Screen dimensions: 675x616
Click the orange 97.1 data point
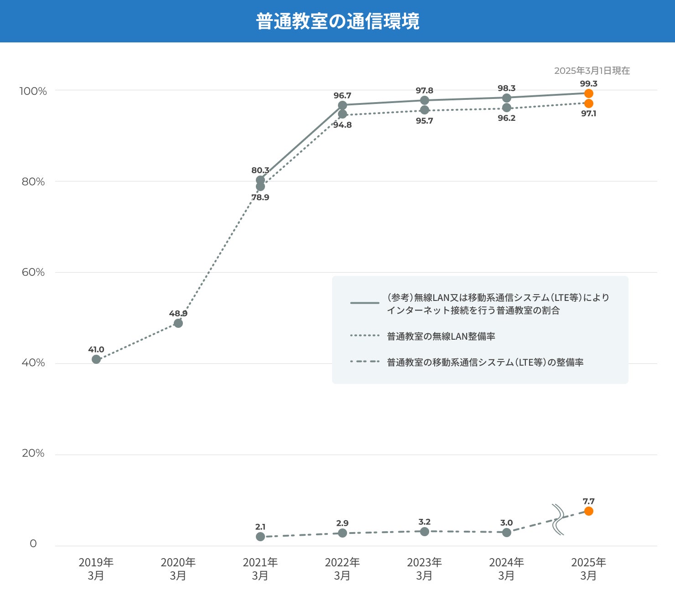coord(588,104)
